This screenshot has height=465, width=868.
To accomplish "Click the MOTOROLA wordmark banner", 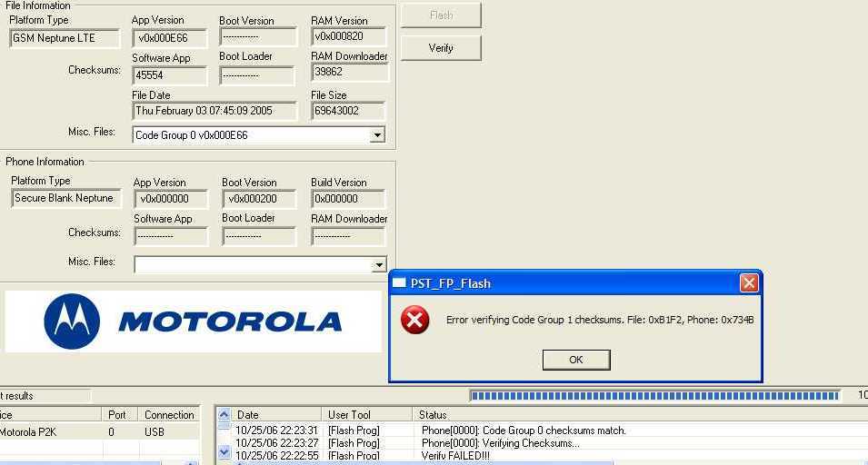I will (x=230, y=322).
